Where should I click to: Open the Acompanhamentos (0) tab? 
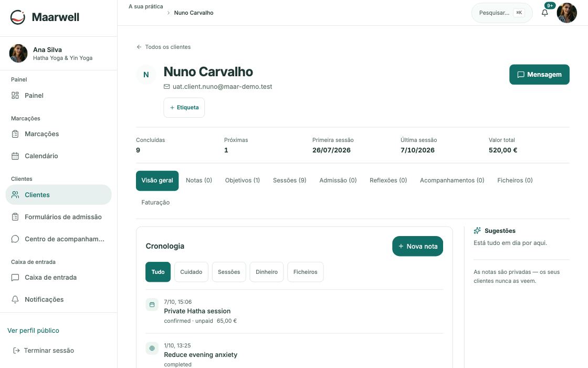click(x=452, y=181)
